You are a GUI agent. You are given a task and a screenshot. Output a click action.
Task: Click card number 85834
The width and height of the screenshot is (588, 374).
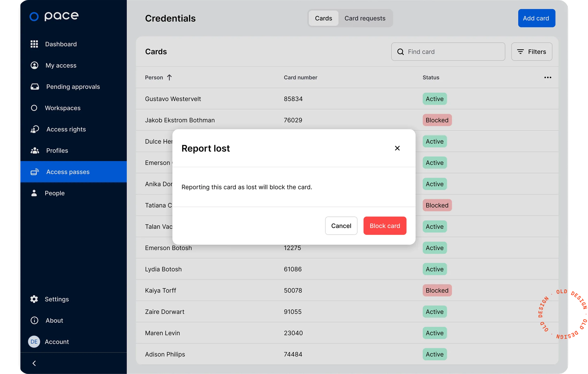[293, 99]
